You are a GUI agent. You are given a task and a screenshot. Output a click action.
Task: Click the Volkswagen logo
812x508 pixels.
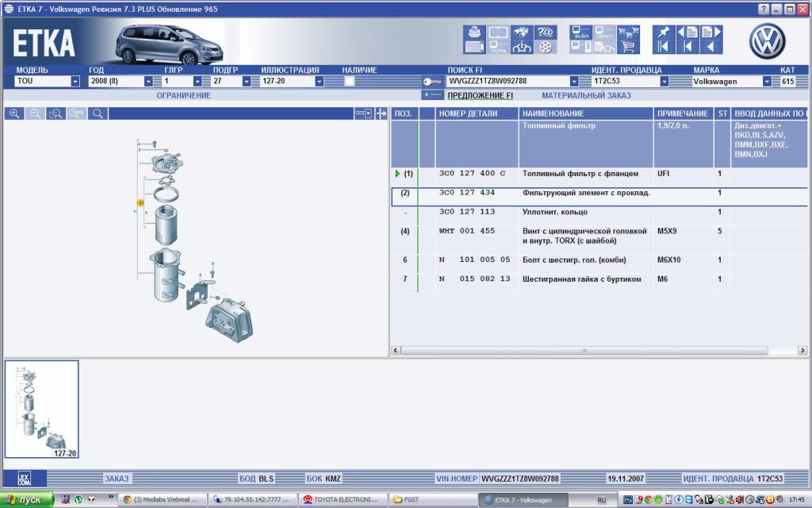coord(767,41)
